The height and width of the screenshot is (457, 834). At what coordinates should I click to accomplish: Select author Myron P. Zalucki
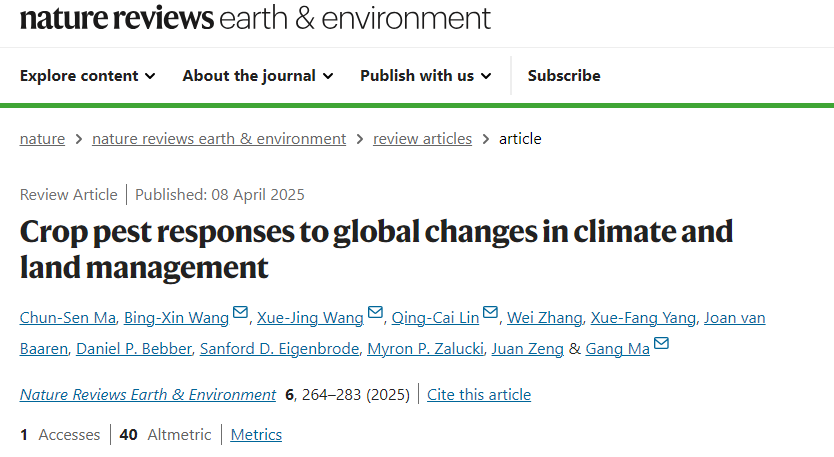tap(428, 349)
